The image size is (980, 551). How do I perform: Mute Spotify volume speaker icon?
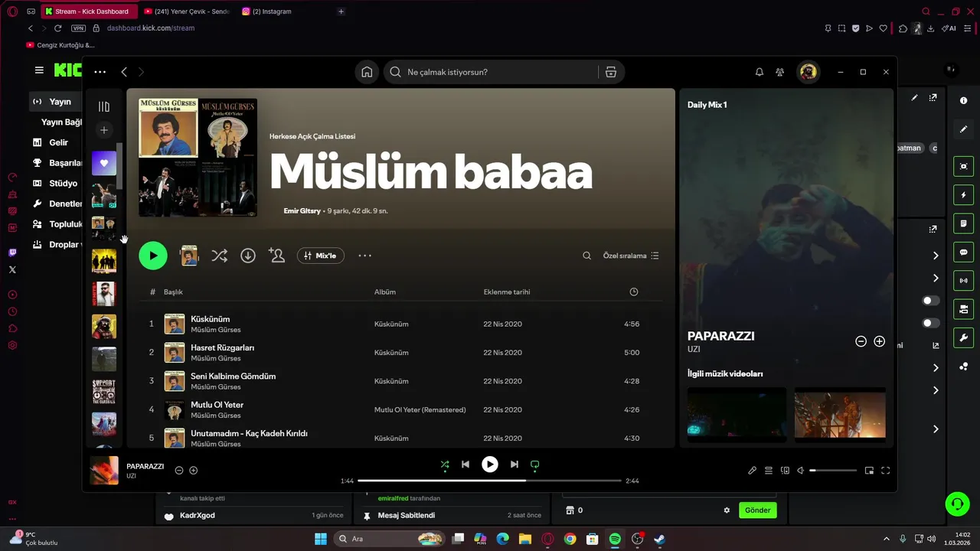[x=801, y=471]
